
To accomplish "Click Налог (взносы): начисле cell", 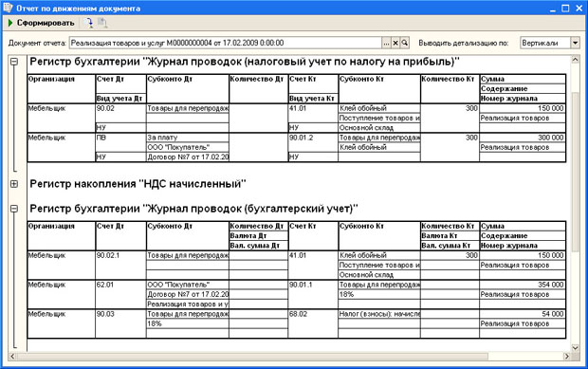I will click(379, 314).
